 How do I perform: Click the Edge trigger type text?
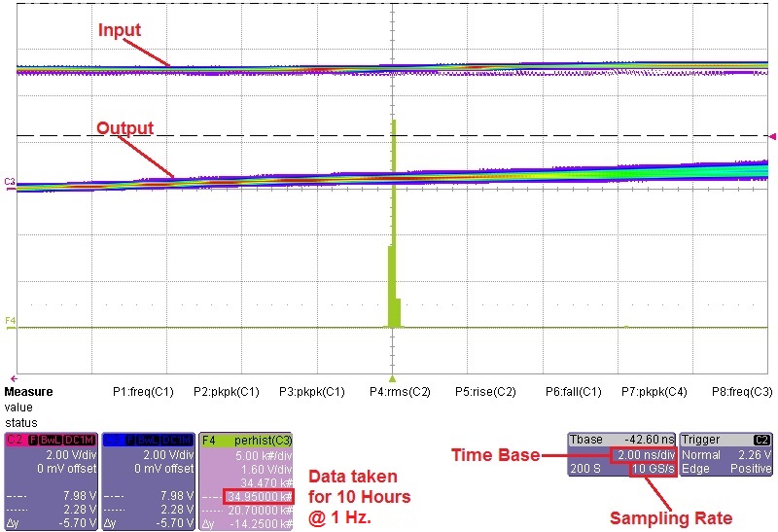coord(693,468)
